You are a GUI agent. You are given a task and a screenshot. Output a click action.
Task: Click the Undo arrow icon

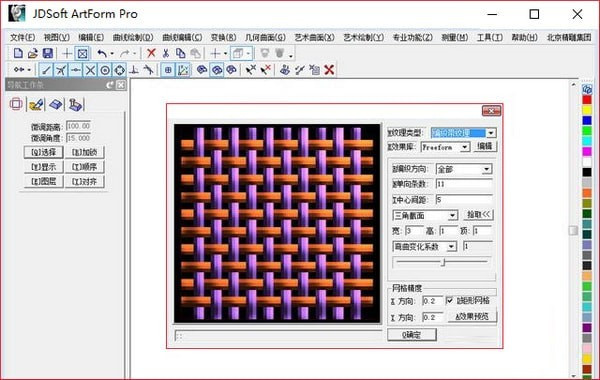click(x=102, y=53)
